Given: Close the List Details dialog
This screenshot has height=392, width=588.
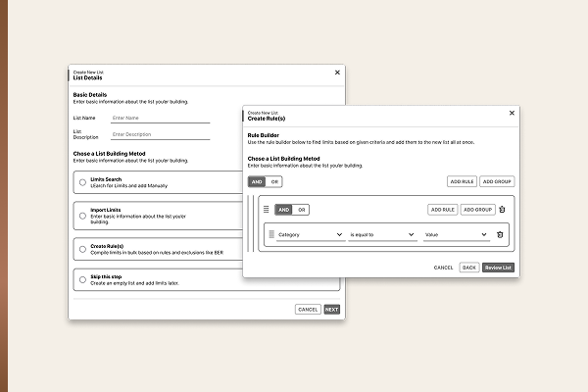Looking at the screenshot, I should click(337, 73).
